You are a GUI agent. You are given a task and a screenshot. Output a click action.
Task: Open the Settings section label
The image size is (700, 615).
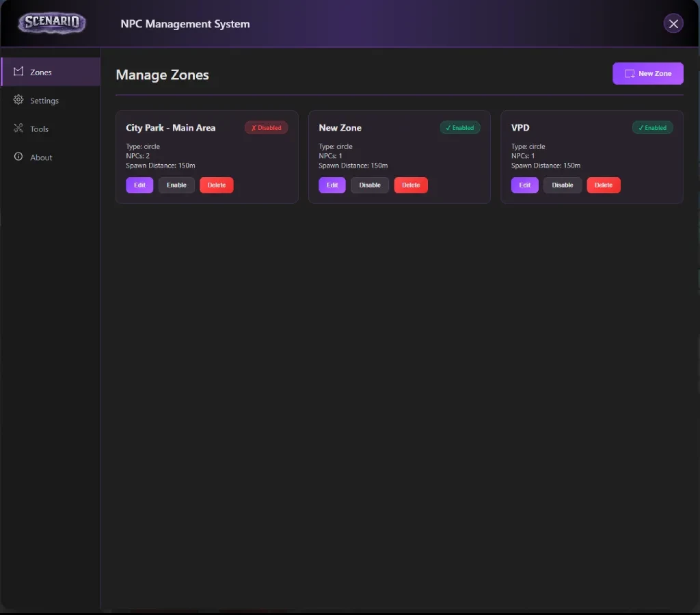click(x=44, y=101)
